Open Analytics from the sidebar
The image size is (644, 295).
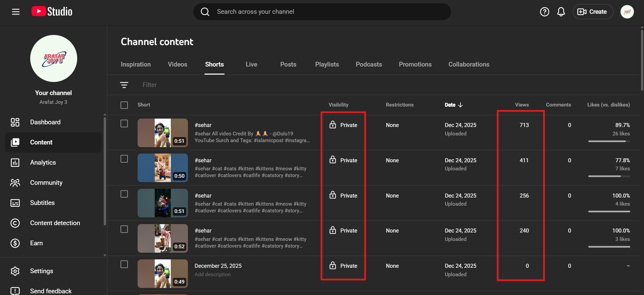pyautogui.click(x=43, y=163)
